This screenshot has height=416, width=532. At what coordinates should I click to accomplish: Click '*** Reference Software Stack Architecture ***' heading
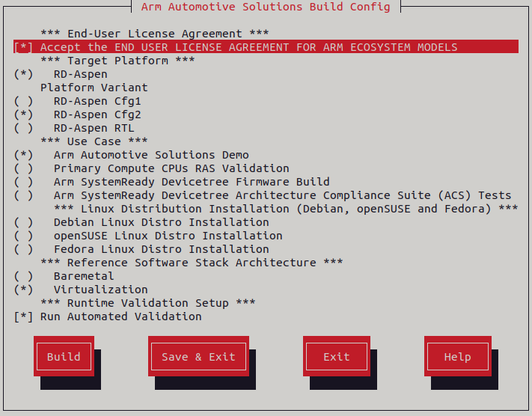(x=192, y=263)
